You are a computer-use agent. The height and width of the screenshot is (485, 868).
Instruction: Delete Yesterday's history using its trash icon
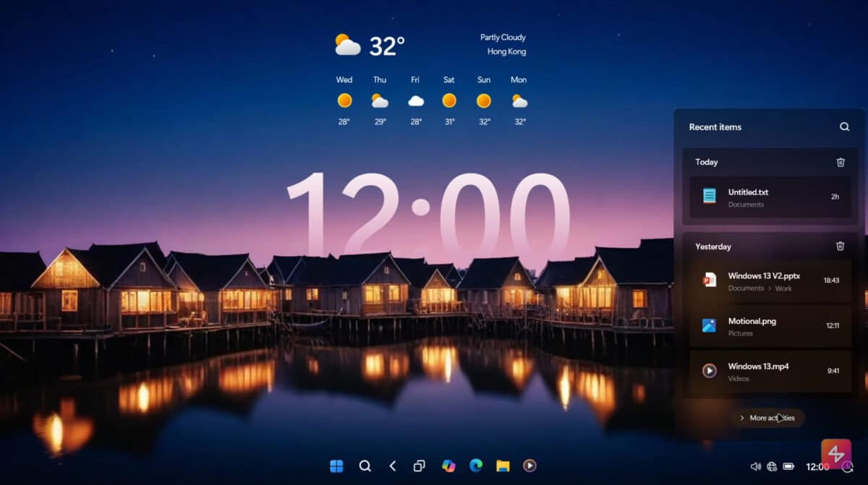coord(841,246)
